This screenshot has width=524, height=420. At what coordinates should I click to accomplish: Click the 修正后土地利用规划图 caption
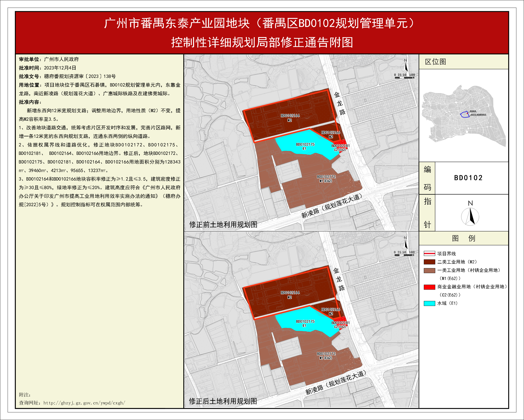[x=223, y=401]
